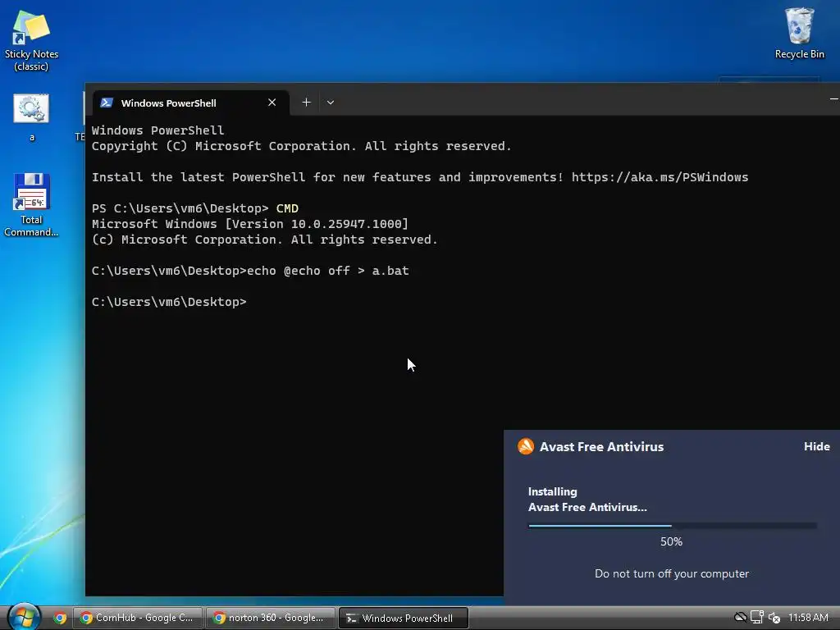
Task: Close the Windows PowerShell tab
Action: (x=272, y=103)
